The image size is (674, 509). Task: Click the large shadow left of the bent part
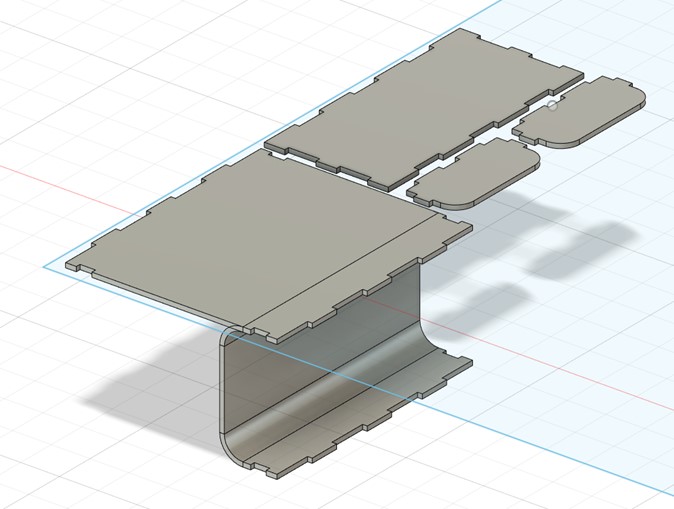[x=150, y=385]
